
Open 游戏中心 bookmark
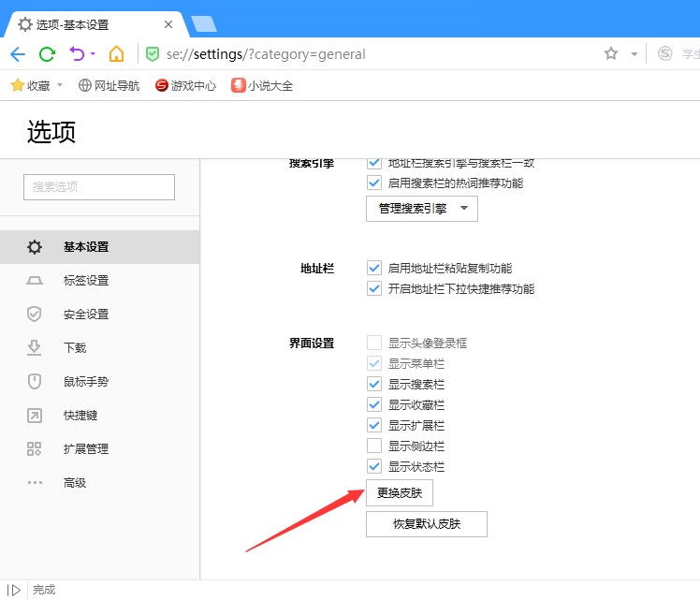pos(185,85)
